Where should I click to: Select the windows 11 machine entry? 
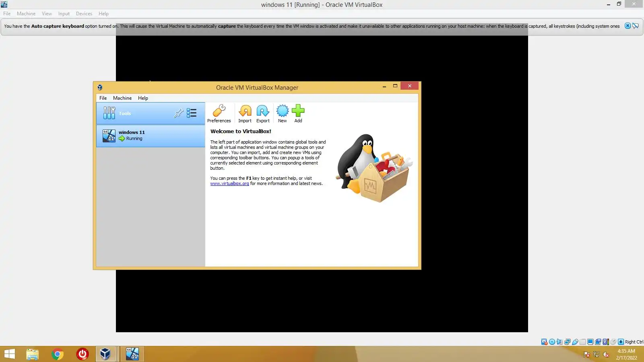pyautogui.click(x=151, y=136)
